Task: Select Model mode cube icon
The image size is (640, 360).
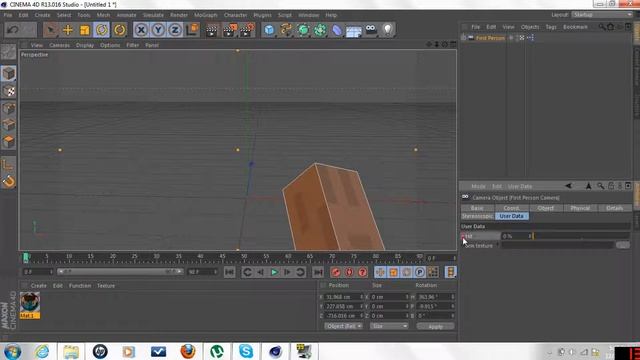Action: [9, 73]
